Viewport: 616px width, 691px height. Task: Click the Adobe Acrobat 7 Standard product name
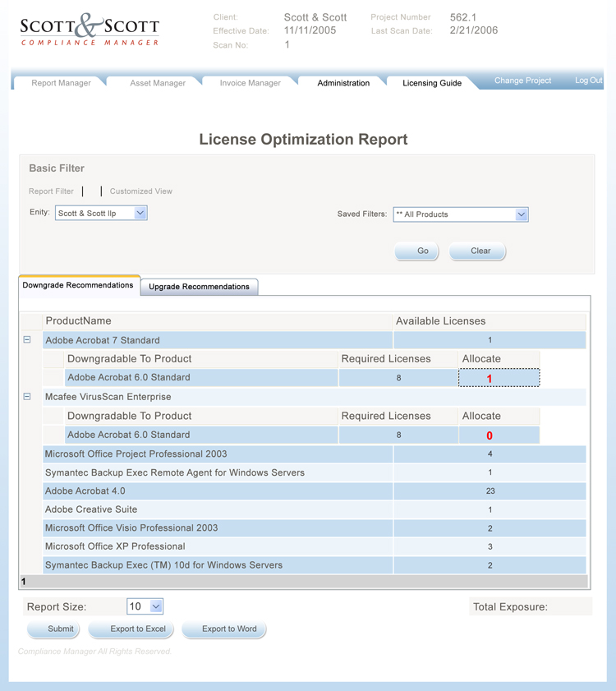click(103, 340)
